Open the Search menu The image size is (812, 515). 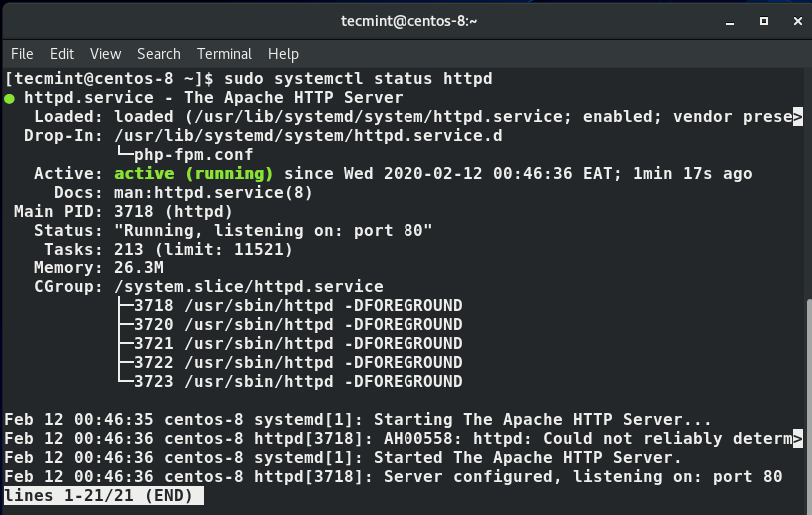[x=159, y=54]
